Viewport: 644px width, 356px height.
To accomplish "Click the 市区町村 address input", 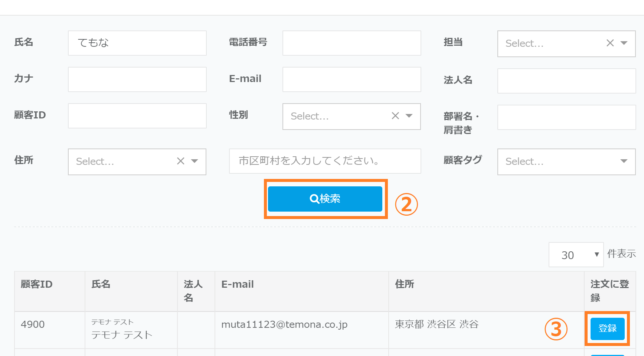I will pyautogui.click(x=325, y=161).
